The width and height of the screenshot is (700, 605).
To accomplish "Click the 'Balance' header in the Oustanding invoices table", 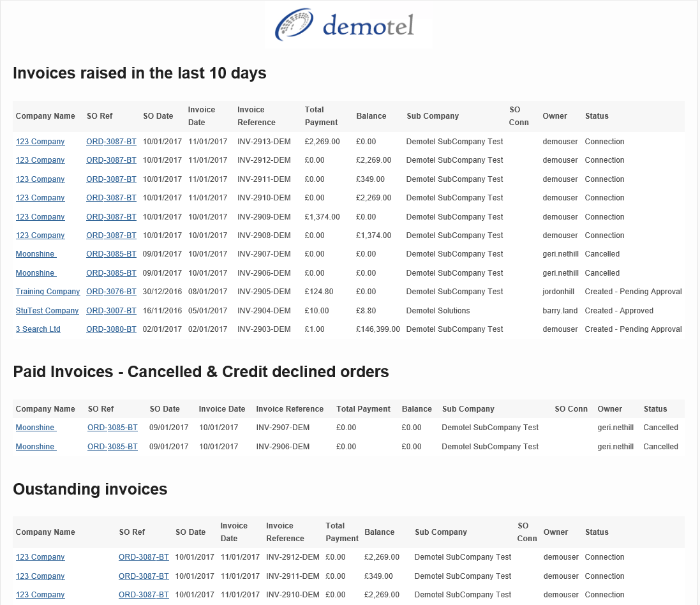I will pyautogui.click(x=380, y=532).
